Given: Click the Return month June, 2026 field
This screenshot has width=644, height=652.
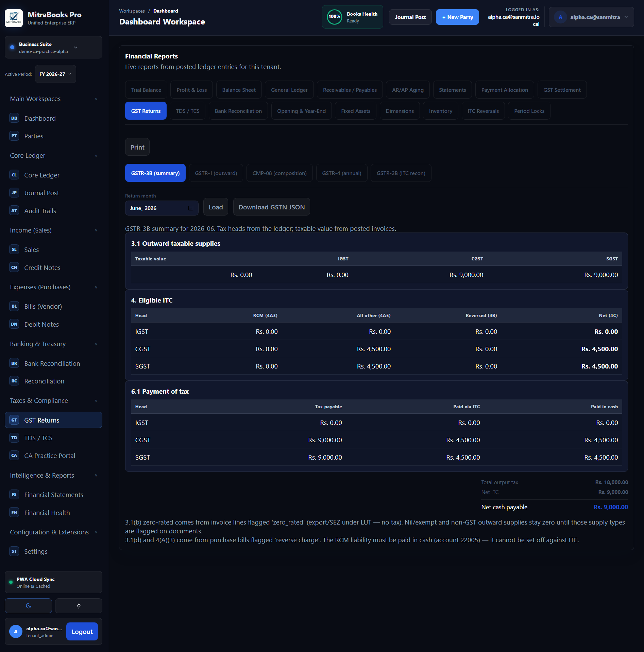Looking at the screenshot, I should tap(162, 208).
